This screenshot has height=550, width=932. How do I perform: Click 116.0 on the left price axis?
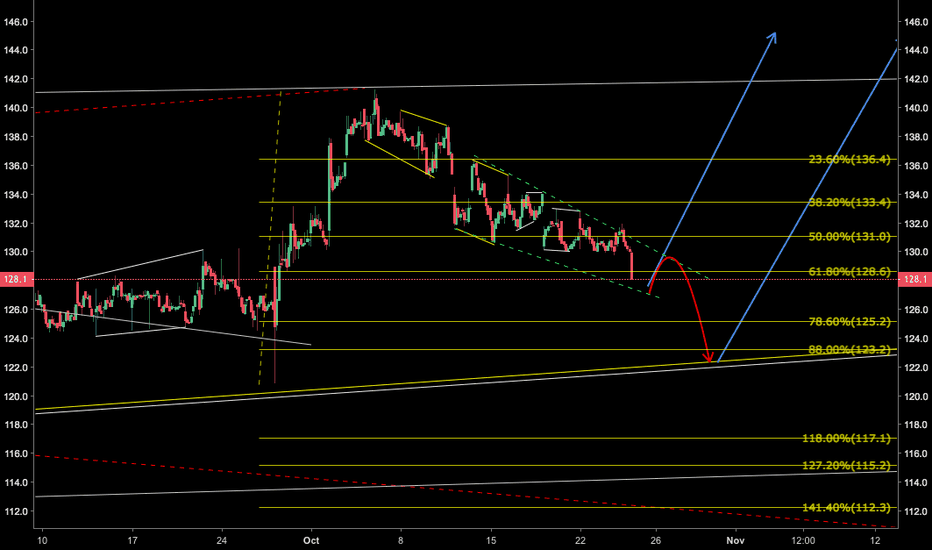16,454
